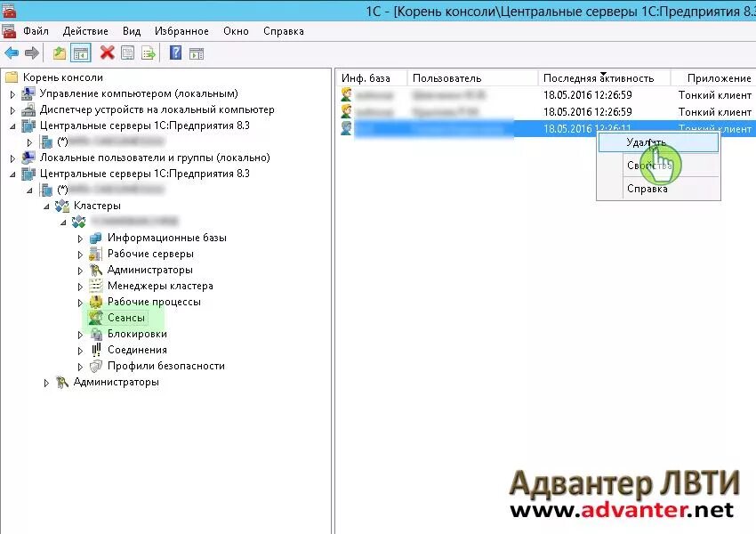Screen dimensions: 756x534
Task: Click the Export list toolbar icon
Action: (149, 53)
